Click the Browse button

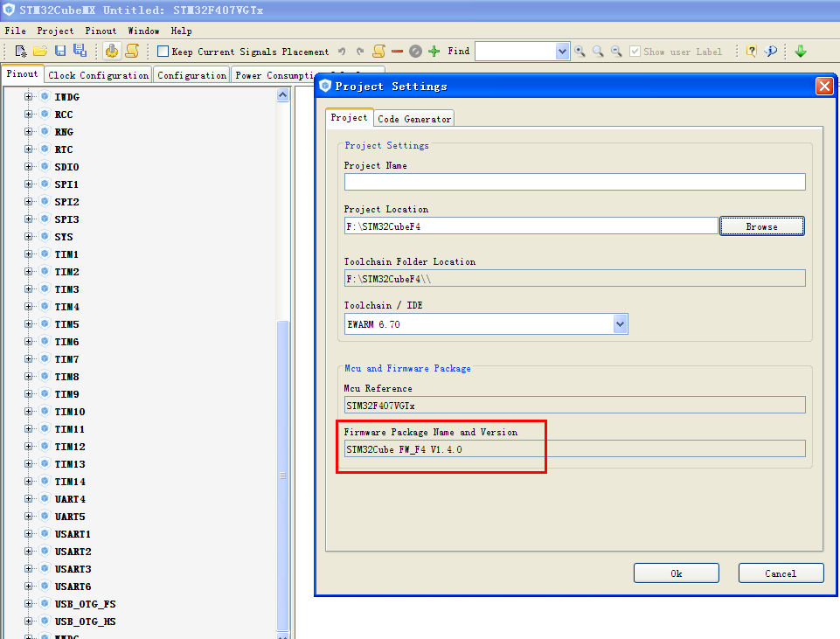(762, 226)
